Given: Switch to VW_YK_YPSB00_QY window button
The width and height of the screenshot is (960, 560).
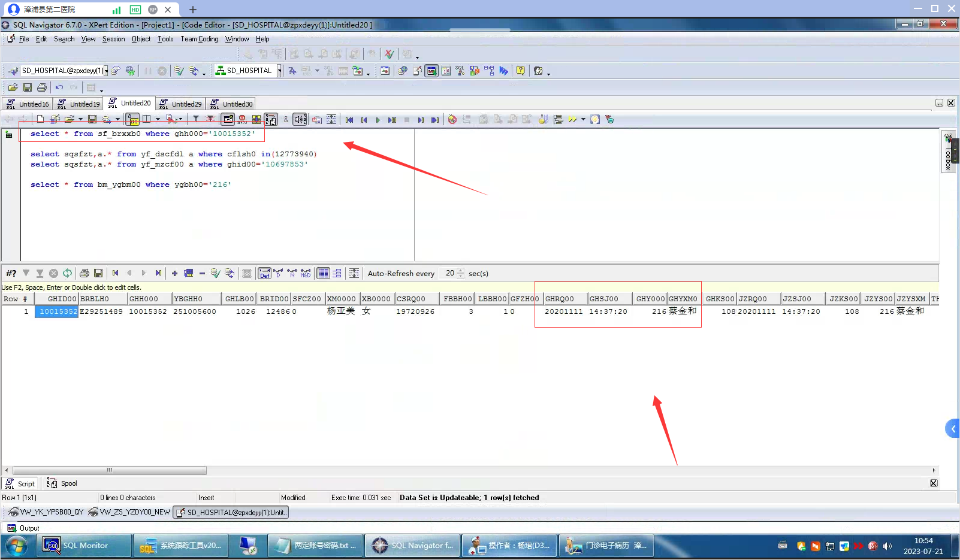Looking at the screenshot, I should click(46, 512).
